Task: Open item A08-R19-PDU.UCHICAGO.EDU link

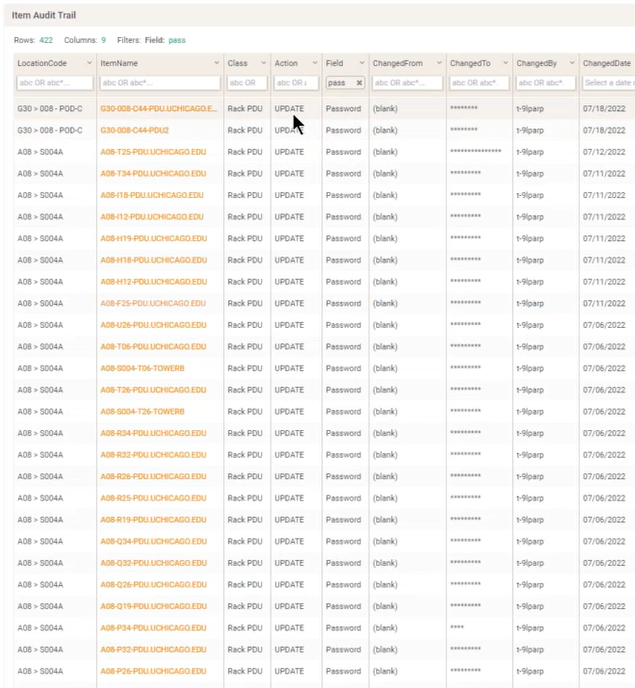Action: pos(153,520)
